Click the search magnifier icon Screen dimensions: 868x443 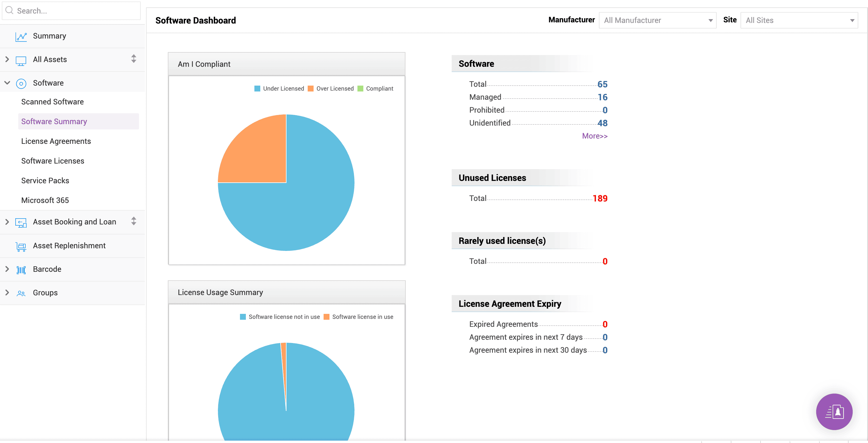point(9,10)
